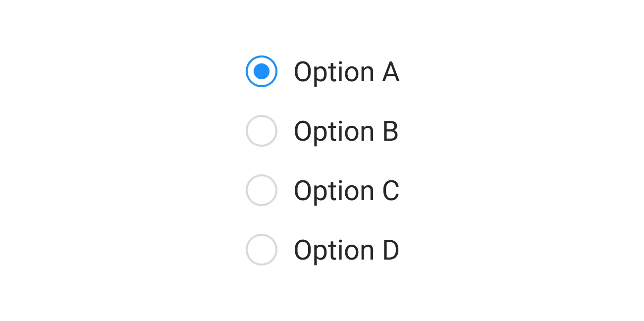Select the Option D radio button

pyautogui.click(x=262, y=250)
